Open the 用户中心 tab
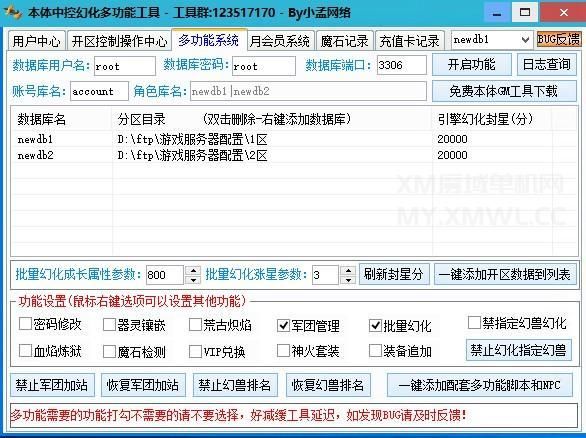This screenshot has width=586, height=438. (36, 41)
